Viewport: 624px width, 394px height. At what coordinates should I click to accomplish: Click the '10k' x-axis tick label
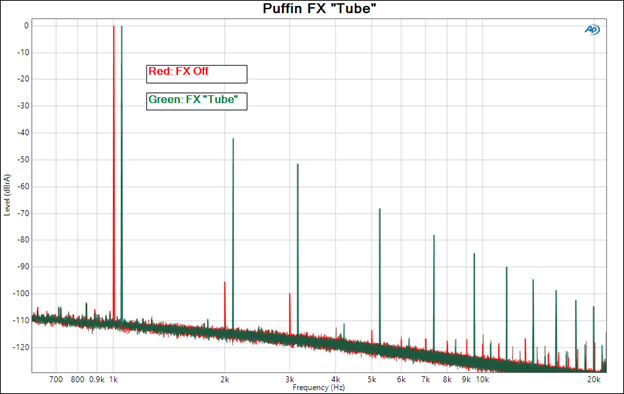pos(482,380)
